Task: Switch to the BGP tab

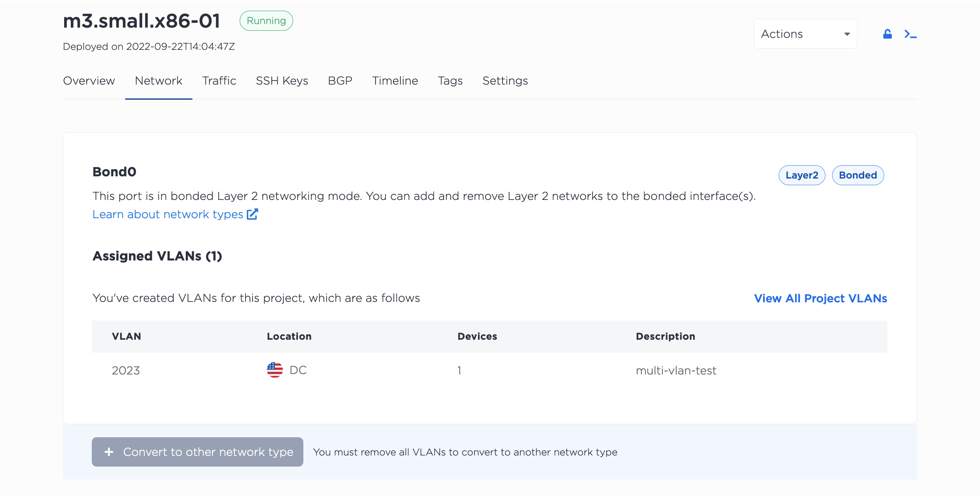Action: 340,81
